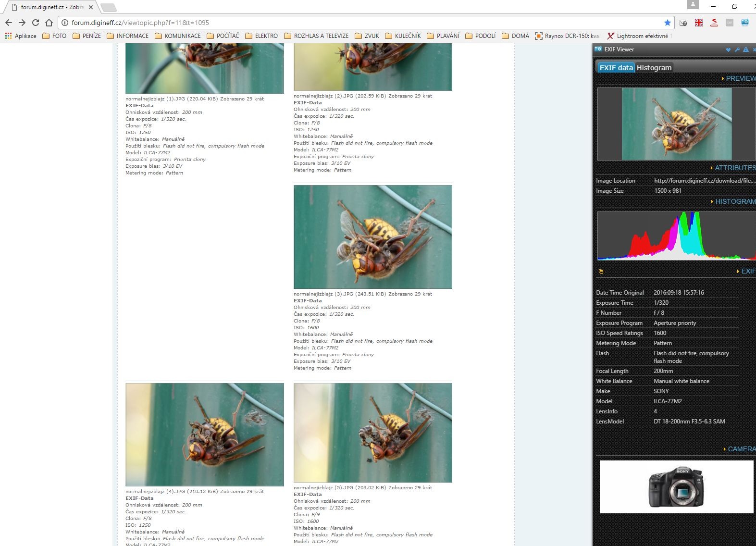Click the UK flag extension icon
756x546 pixels.
click(698, 23)
